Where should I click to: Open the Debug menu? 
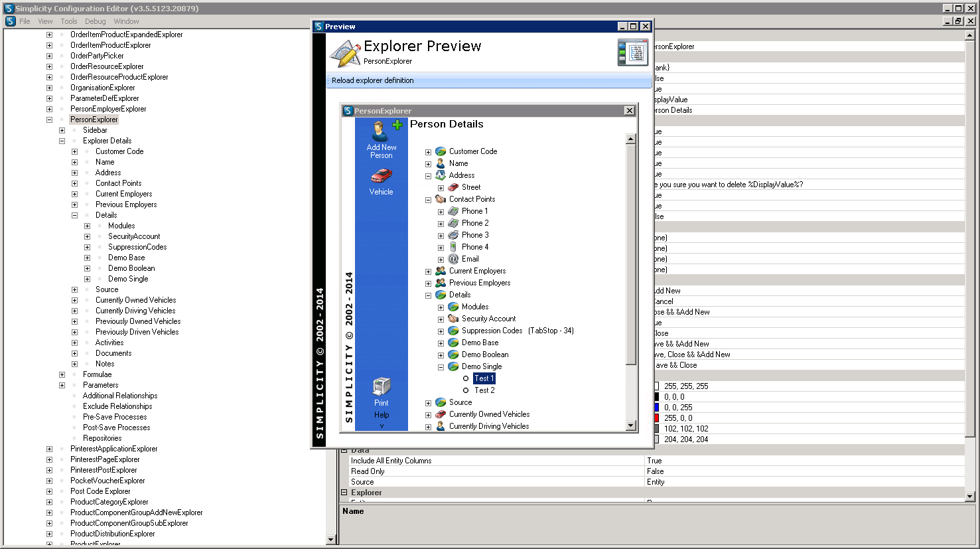click(96, 21)
